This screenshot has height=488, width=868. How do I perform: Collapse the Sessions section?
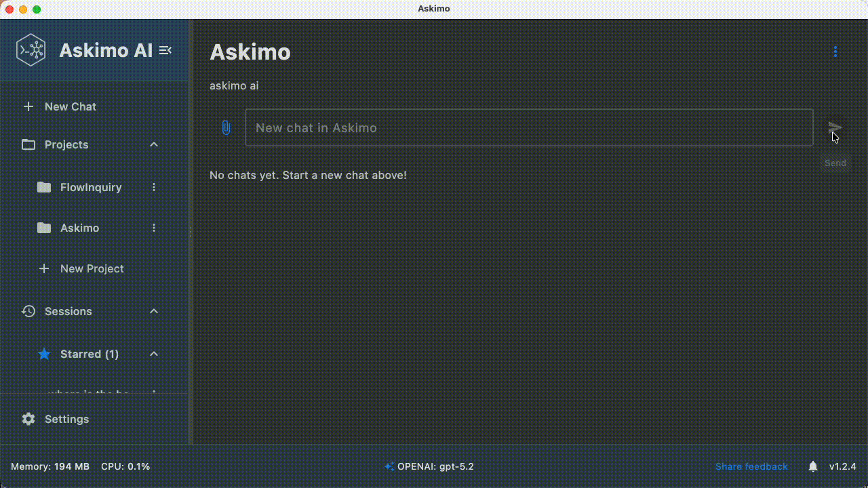click(x=153, y=311)
